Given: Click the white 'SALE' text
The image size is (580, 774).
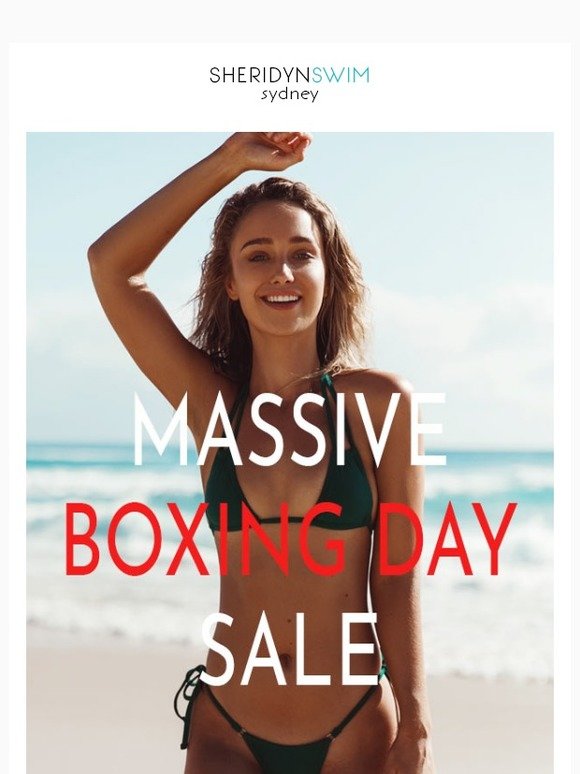Looking at the screenshot, I should pyautogui.click(x=291, y=651).
